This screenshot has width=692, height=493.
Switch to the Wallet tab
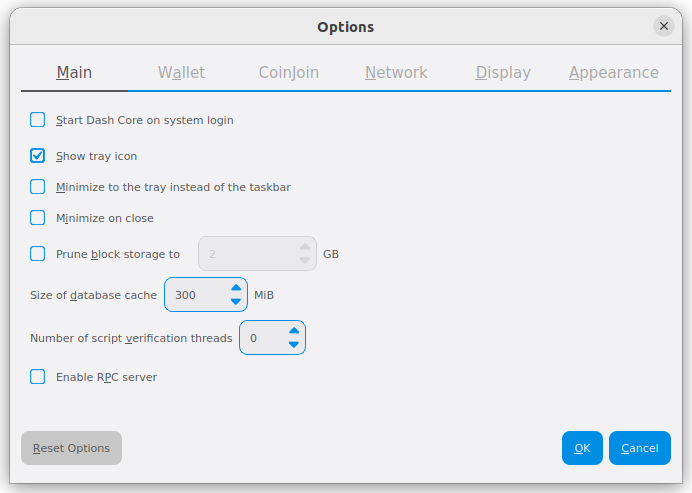181,73
